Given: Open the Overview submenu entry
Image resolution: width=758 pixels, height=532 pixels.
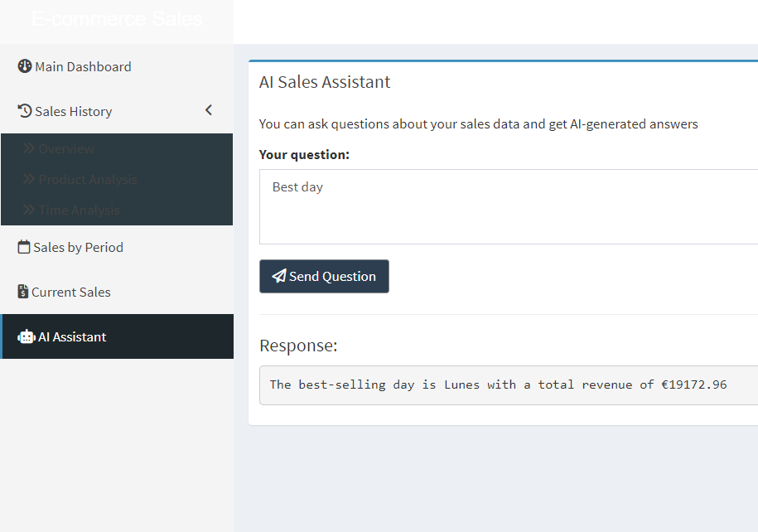Looking at the screenshot, I should coord(117,149).
